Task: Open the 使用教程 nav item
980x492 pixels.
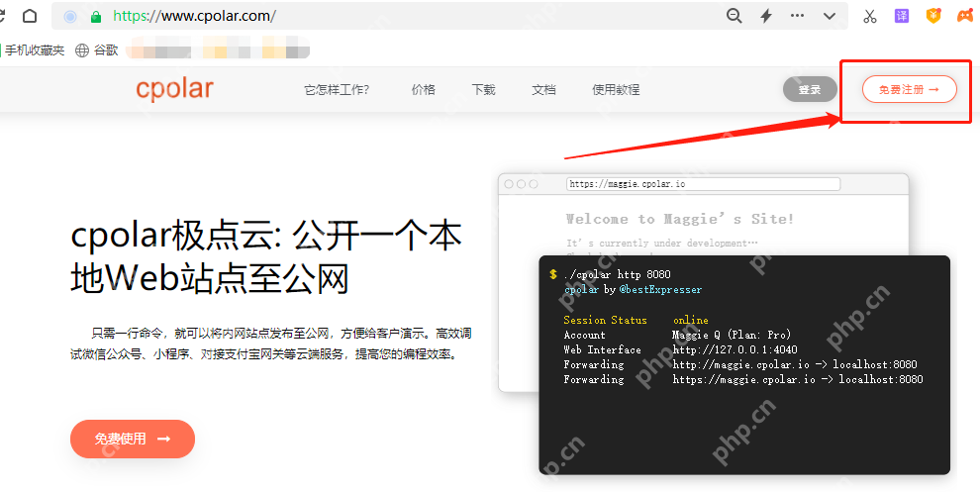Action: click(x=616, y=90)
